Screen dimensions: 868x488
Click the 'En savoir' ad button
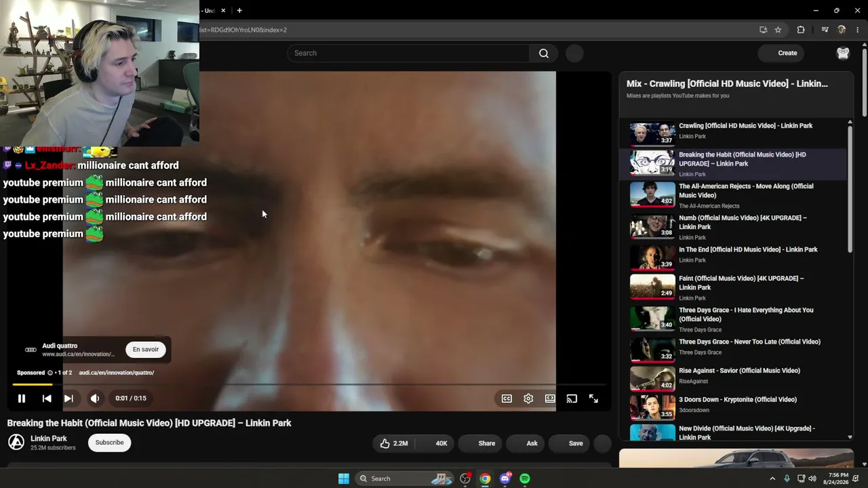tap(146, 349)
